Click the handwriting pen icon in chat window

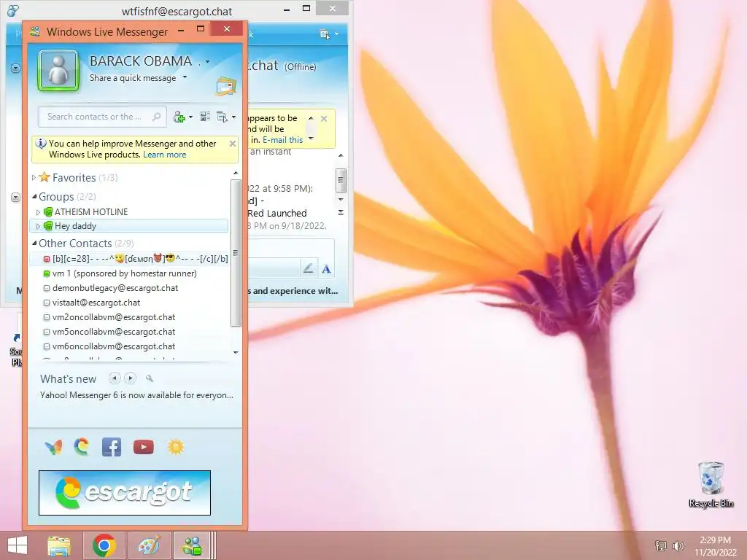click(309, 268)
